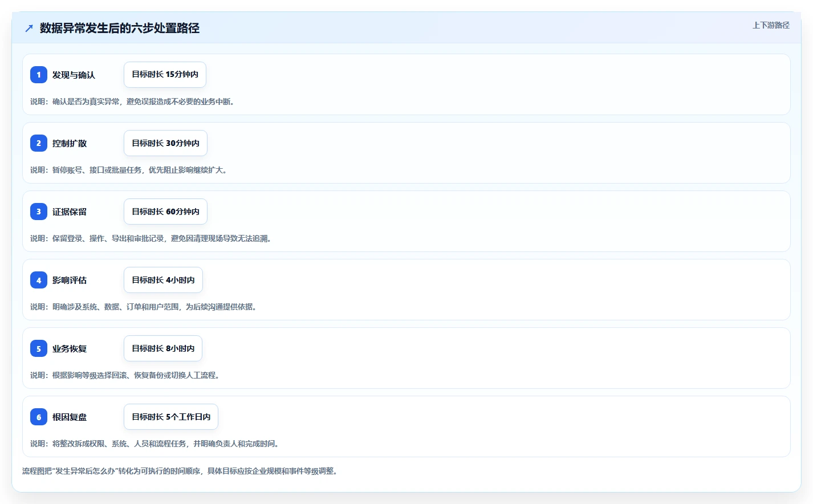Click the heading 数据异常发生后的六步处置路径
This screenshot has height=504, width=813.
pyautogui.click(x=120, y=28)
